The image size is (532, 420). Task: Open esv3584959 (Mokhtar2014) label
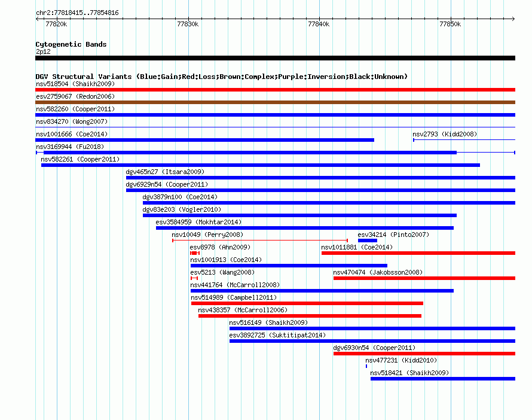coord(198,222)
